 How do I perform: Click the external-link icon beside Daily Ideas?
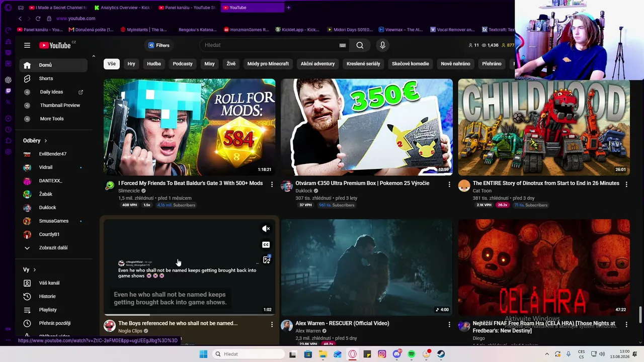[x=80, y=92]
